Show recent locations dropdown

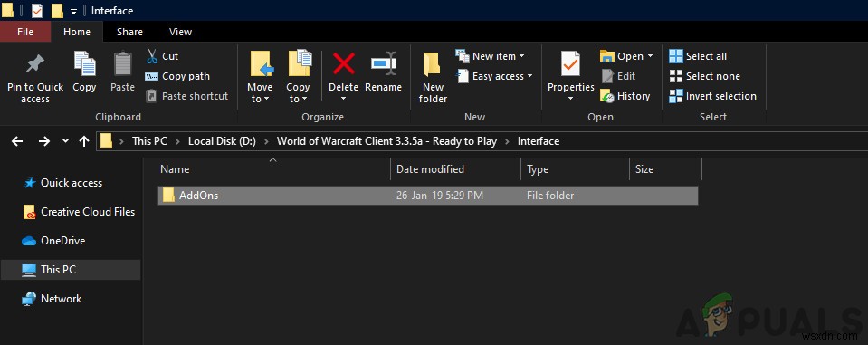[x=65, y=141]
